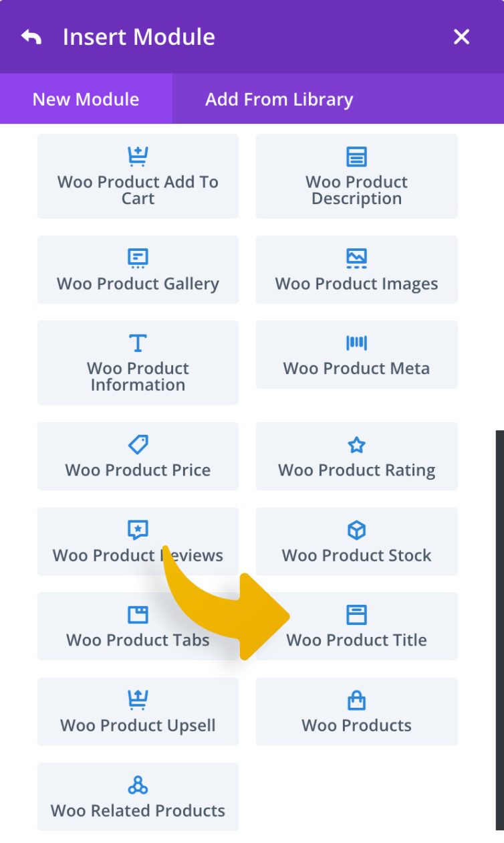
Task: Close the Insert Module dialog
Action: click(461, 37)
